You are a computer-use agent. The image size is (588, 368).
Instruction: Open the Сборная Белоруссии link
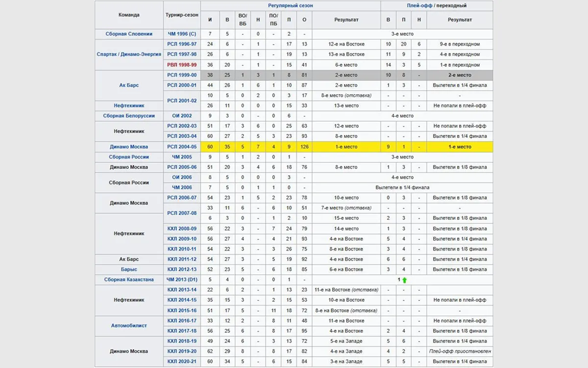point(129,116)
